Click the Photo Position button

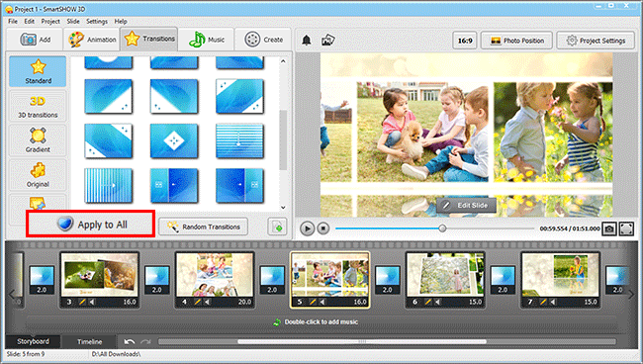(516, 41)
